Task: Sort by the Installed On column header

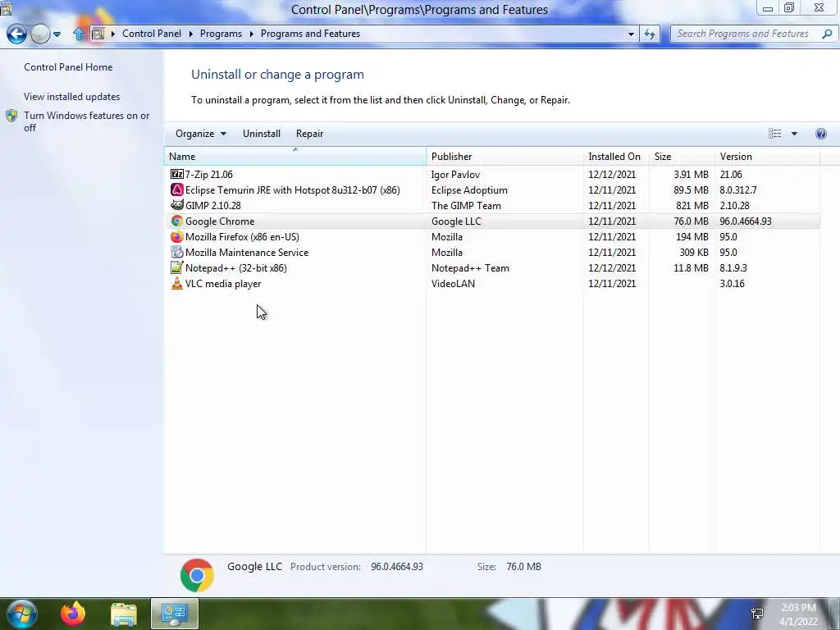Action: 615,157
